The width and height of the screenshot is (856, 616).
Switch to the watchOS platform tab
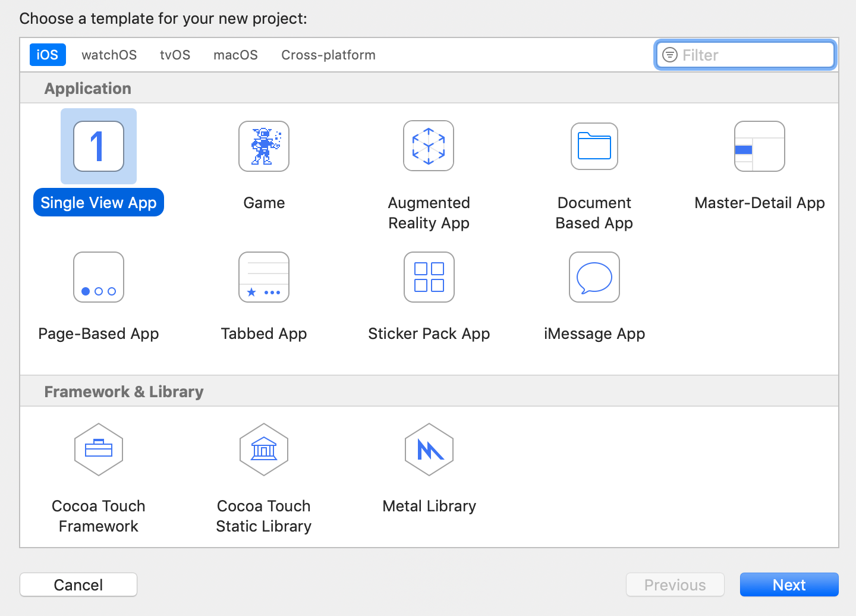point(109,55)
